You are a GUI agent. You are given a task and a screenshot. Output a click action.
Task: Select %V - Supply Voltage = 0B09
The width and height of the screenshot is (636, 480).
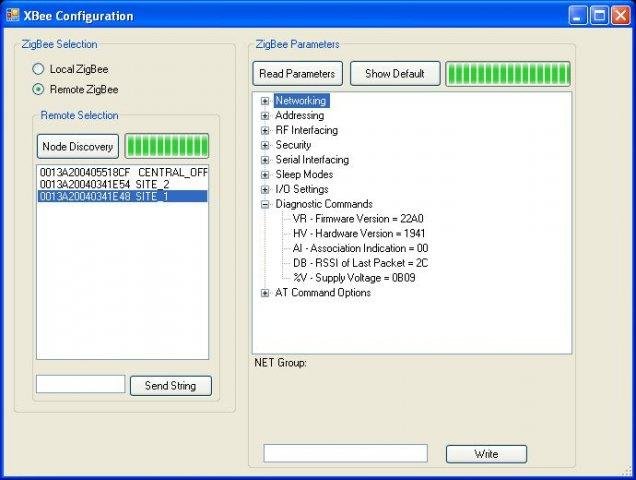[x=354, y=278]
